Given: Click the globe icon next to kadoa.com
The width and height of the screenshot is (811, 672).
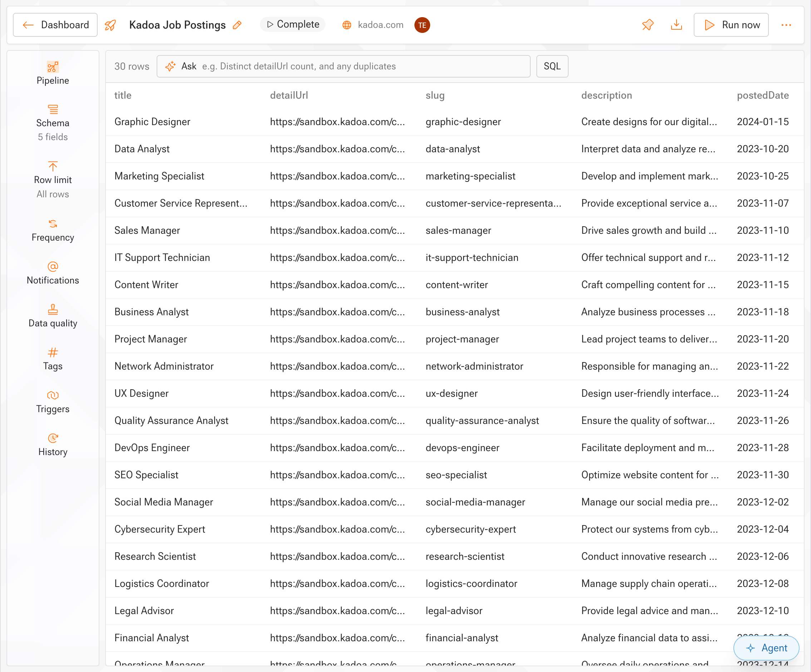Looking at the screenshot, I should (347, 25).
